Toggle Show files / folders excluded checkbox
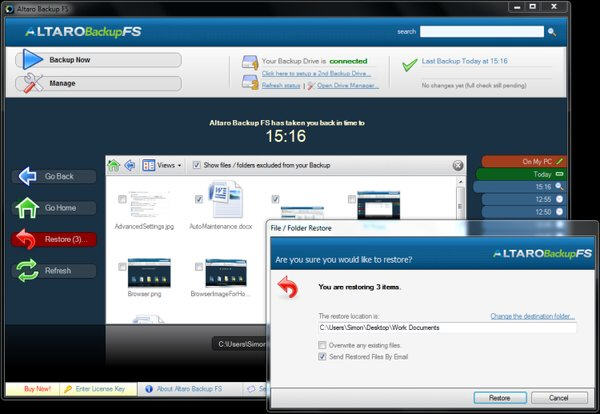Screen dimensions: 600x414 click(x=197, y=165)
